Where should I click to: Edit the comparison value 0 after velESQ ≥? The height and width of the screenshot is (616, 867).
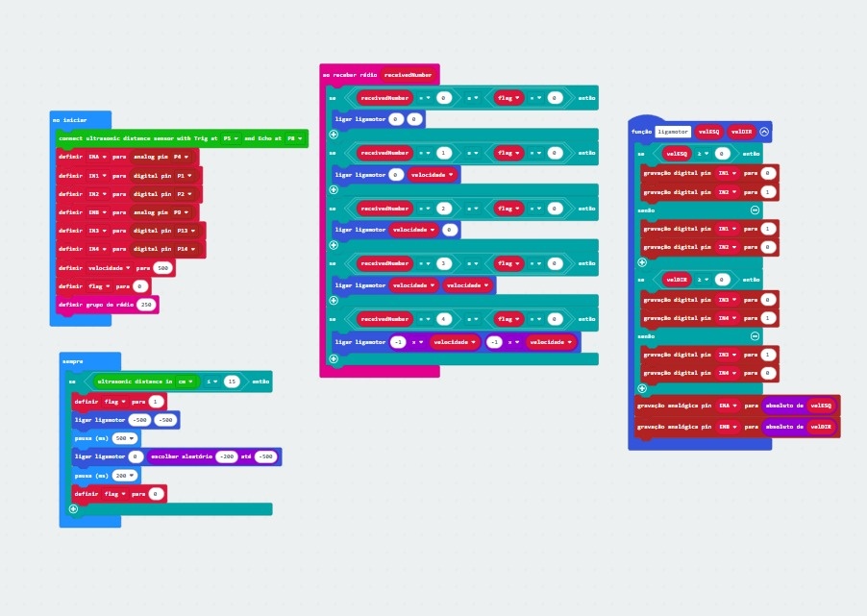tap(722, 154)
